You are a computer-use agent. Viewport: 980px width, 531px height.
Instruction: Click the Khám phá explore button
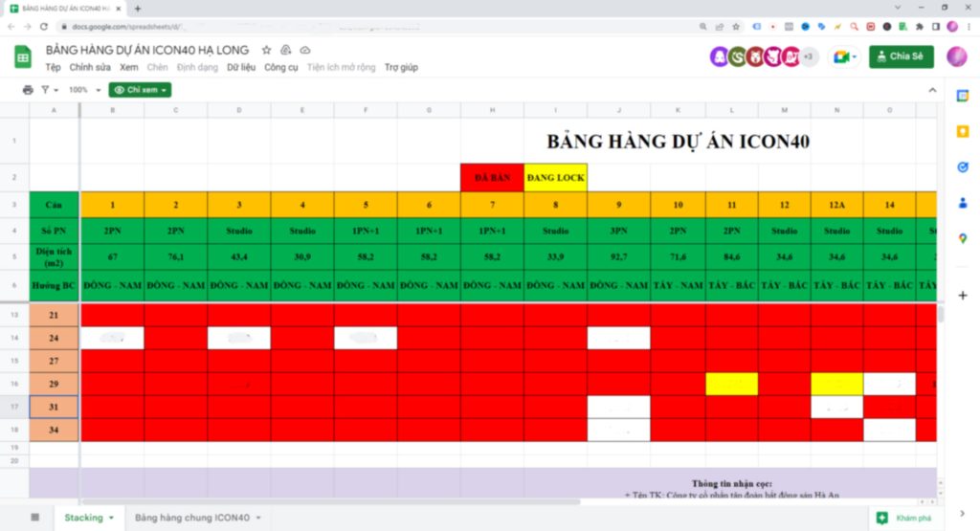(904, 518)
